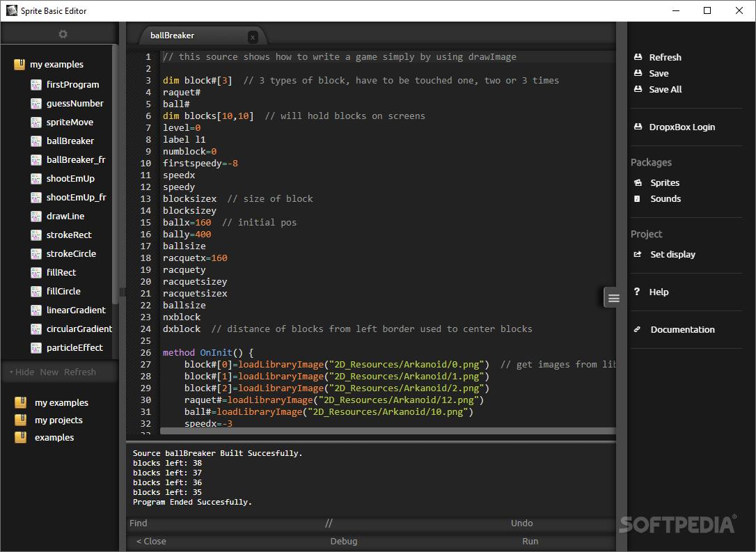Click the Find button below the console
Screen dimensions: 756x552
pyautogui.click(x=139, y=523)
